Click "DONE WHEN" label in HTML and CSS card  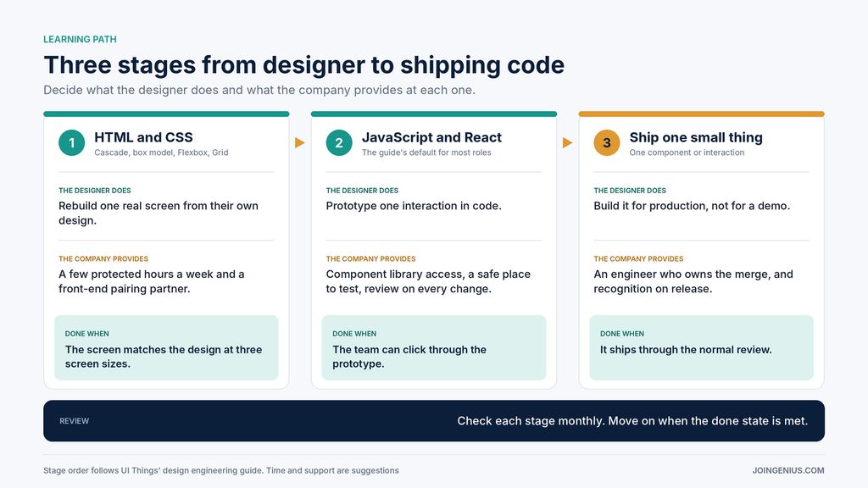coord(87,334)
